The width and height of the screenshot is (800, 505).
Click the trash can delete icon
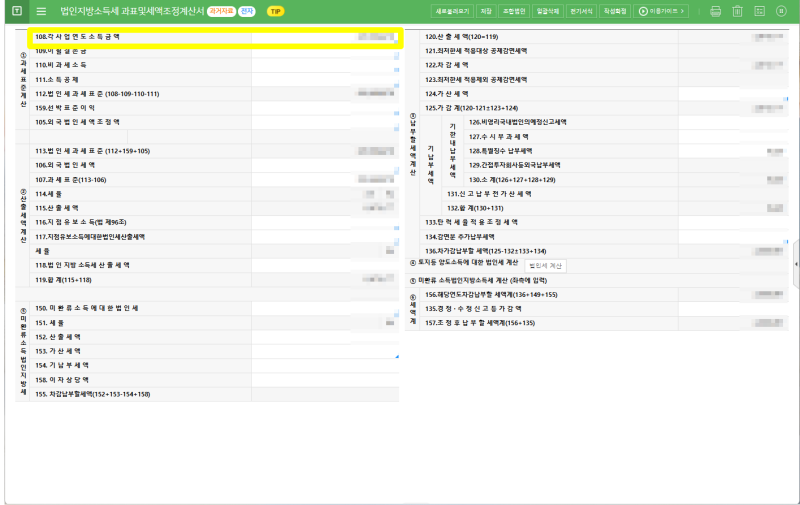737,11
